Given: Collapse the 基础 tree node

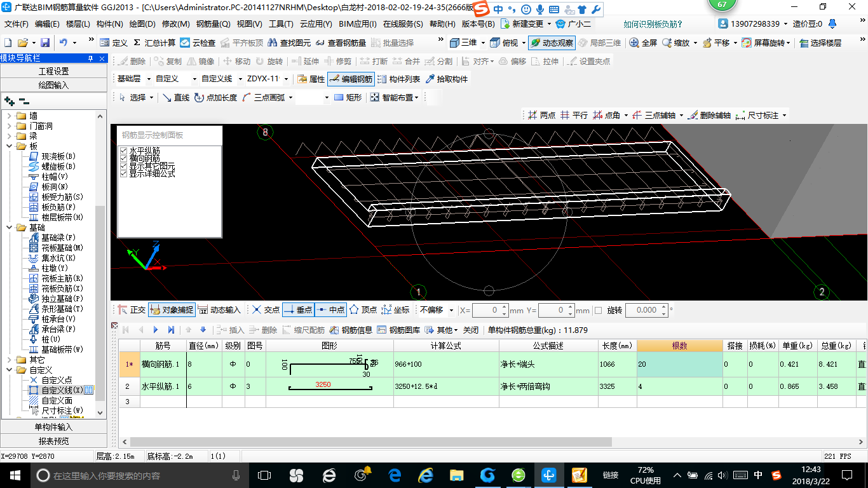Looking at the screenshot, I should click(x=9, y=227).
